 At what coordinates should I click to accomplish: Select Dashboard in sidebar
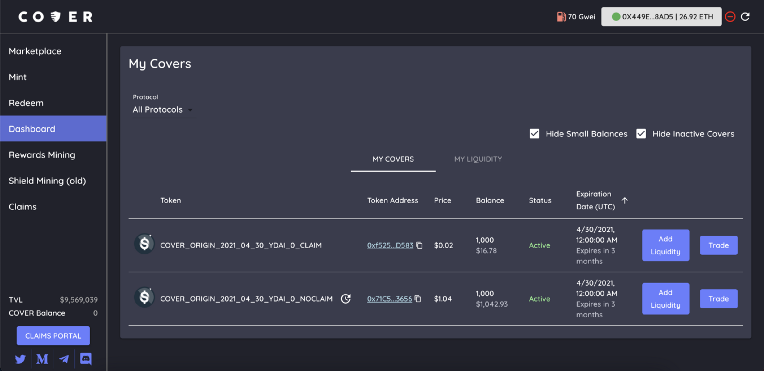[x=53, y=129]
